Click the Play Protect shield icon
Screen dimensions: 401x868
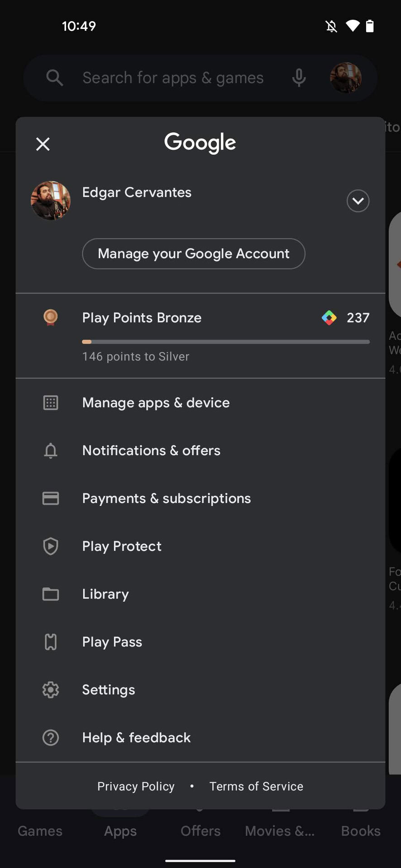pyautogui.click(x=51, y=546)
